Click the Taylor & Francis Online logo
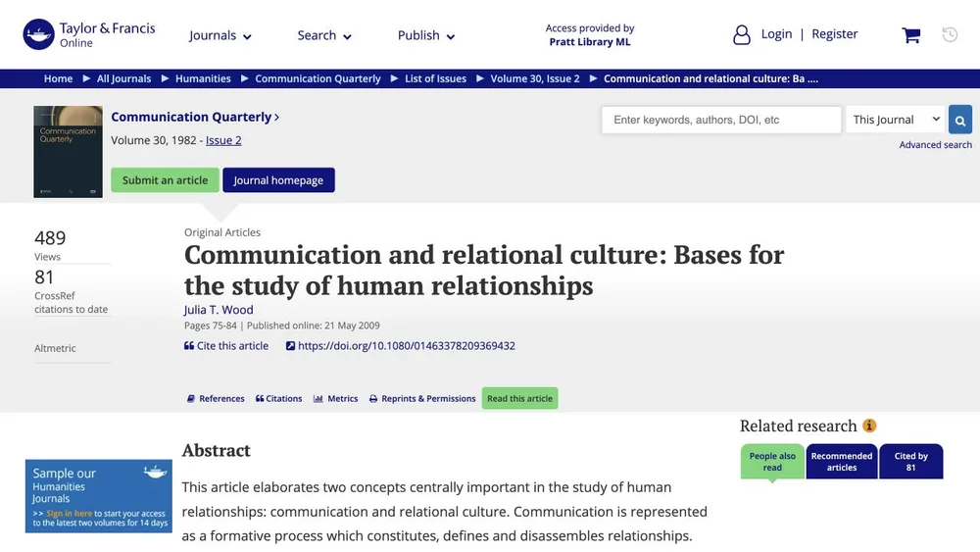This screenshot has height=552, width=980. click(x=89, y=34)
